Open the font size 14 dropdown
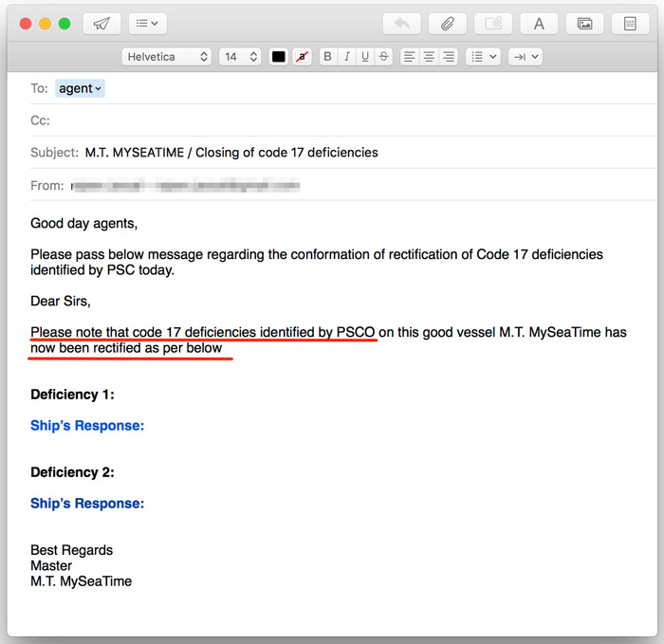Image resolution: width=664 pixels, height=644 pixels. point(240,57)
